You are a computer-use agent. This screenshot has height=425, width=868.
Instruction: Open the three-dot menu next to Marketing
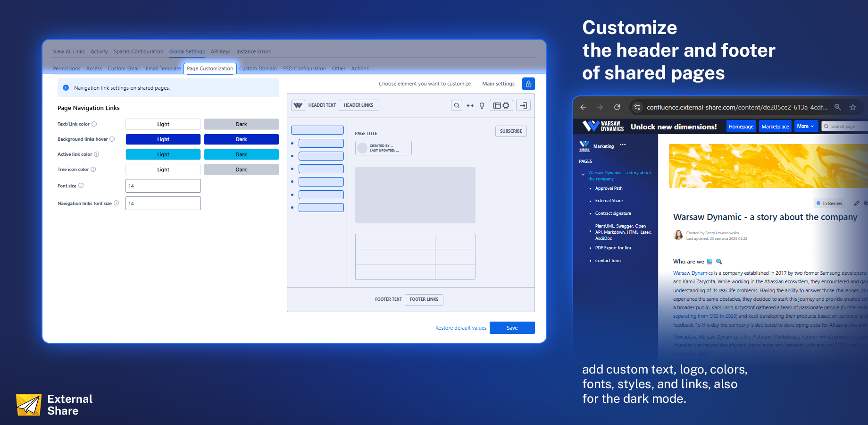point(623,144)
